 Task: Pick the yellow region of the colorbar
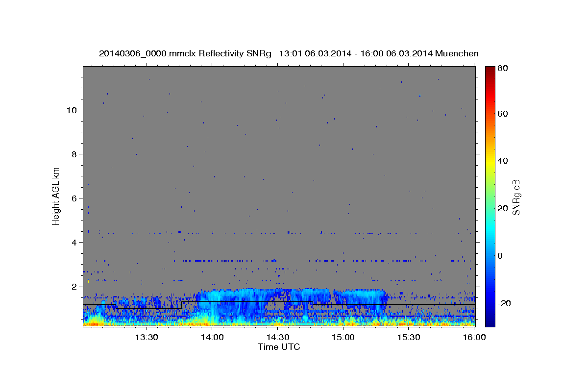[x=490, y=162]
